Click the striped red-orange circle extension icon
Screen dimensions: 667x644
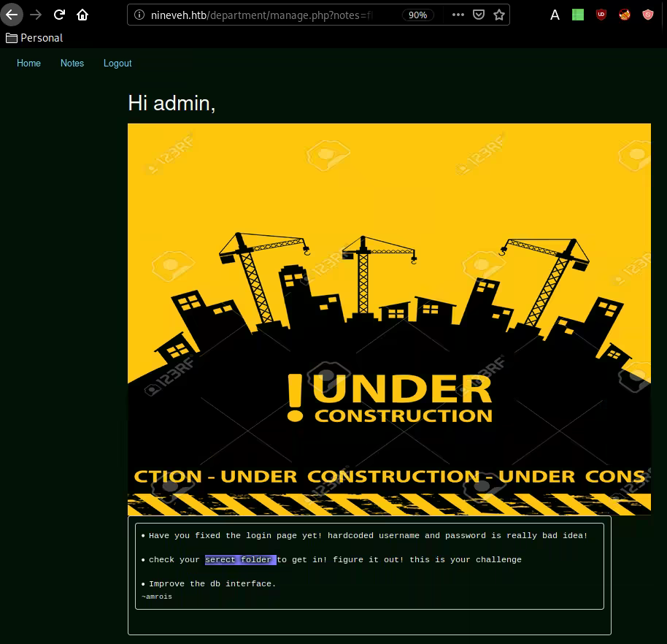click(625, 15)
